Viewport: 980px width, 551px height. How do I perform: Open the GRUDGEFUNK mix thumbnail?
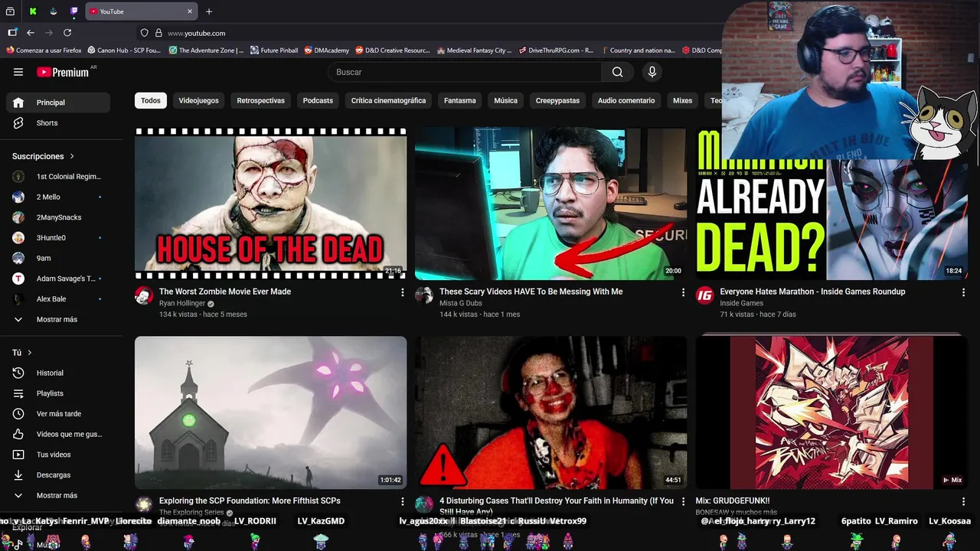(x=831, y=412)
